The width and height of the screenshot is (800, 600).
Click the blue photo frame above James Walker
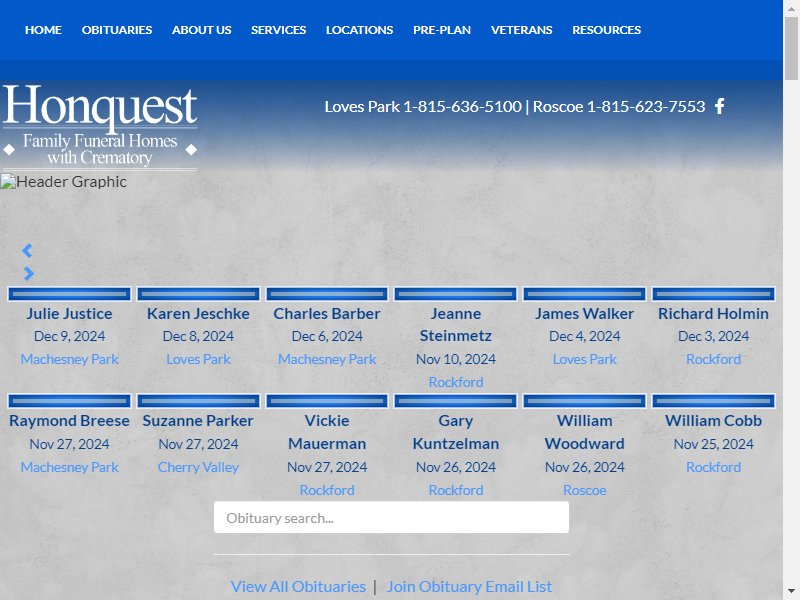[x=585, y=294]
